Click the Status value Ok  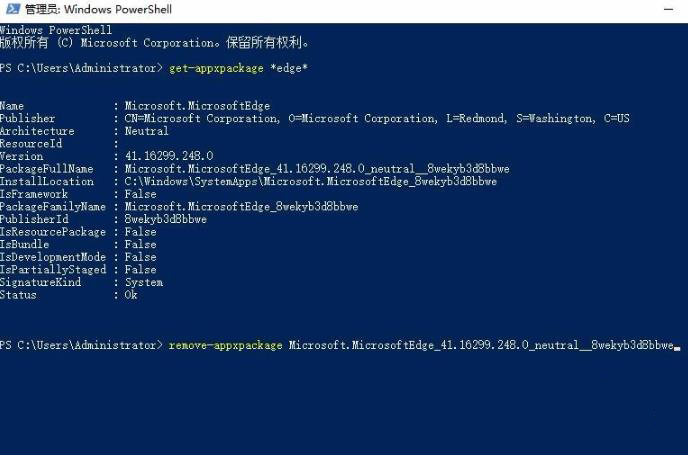tap(131, 295)
